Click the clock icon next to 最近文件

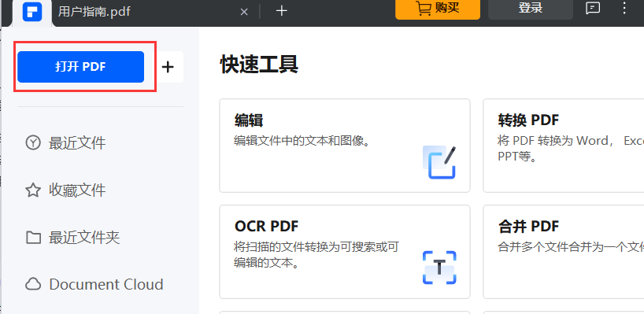click(x=33, y=143)
